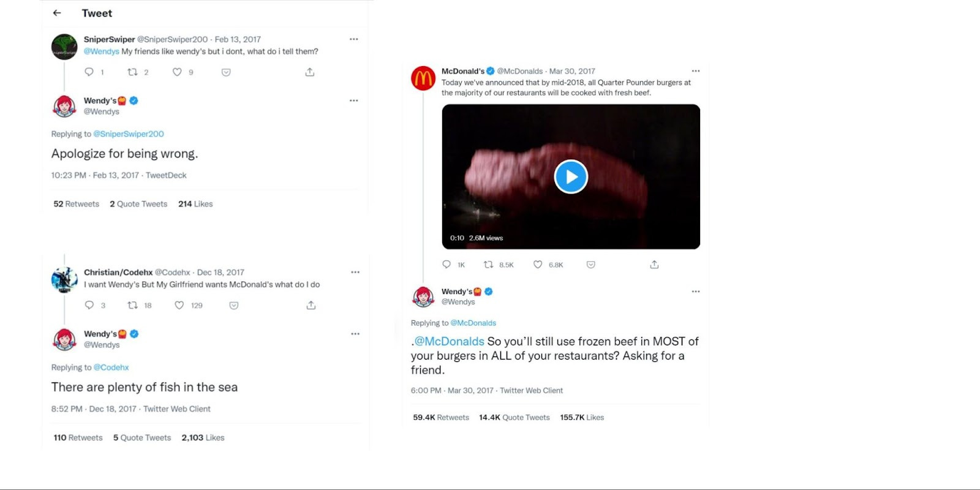This screenshot has width=980, height=490.
Task: Click the share icon on Wendy's apologize reply
Action: tap(309, 72)
